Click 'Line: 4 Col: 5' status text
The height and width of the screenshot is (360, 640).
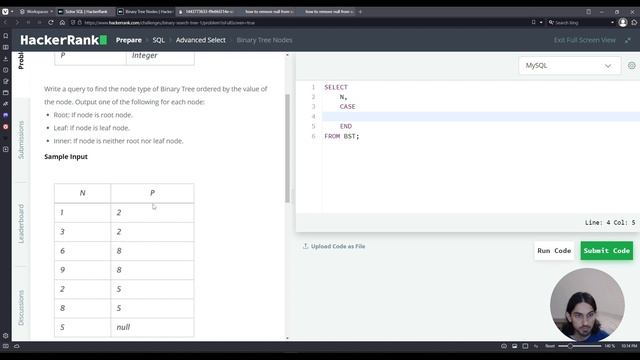(610, 222)
